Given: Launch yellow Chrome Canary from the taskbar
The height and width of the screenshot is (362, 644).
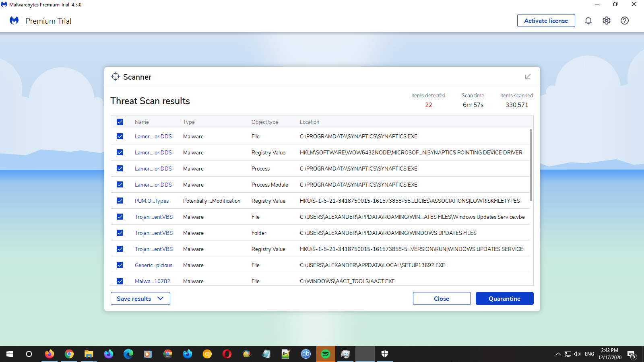Looking at the screenshot, I should click(207, 354).
